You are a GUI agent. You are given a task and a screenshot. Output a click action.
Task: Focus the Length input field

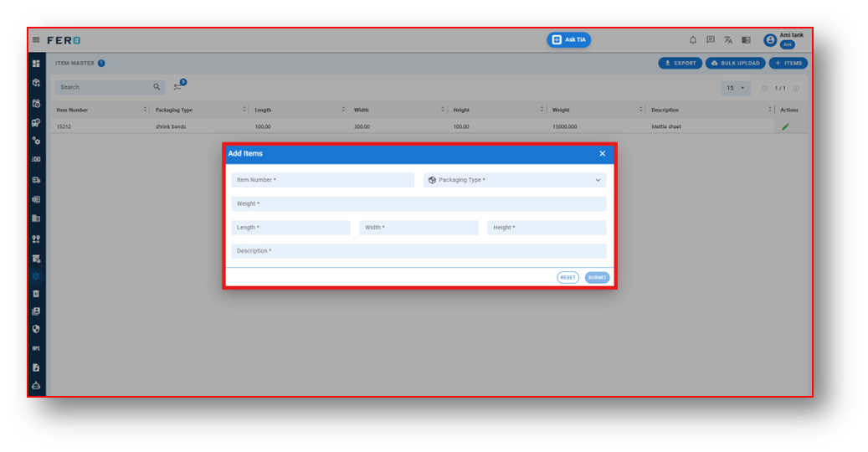point(290,228)
